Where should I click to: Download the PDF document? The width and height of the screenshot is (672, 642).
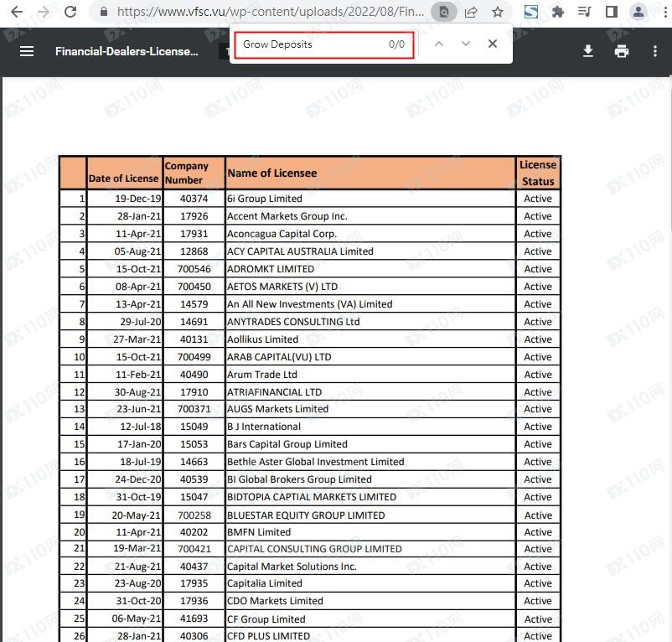click(588, 51)
